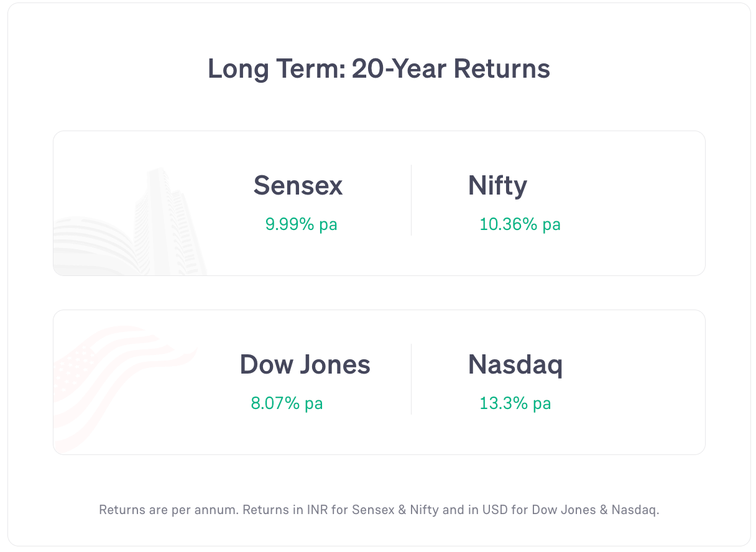Select the Nifty index label
756x552 pixels.
[x=497, y=186]
